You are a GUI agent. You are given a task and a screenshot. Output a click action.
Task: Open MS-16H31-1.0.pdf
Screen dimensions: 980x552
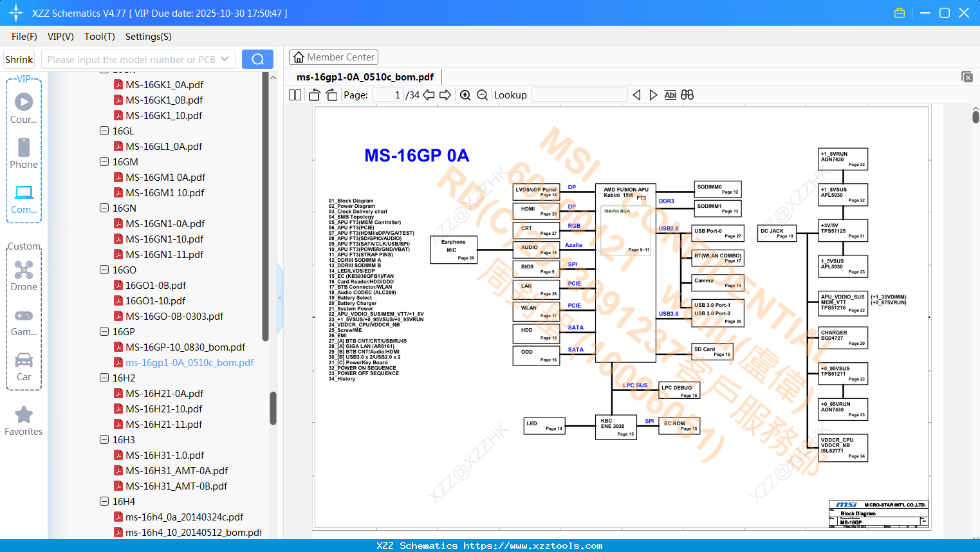(x=165, y=455)
